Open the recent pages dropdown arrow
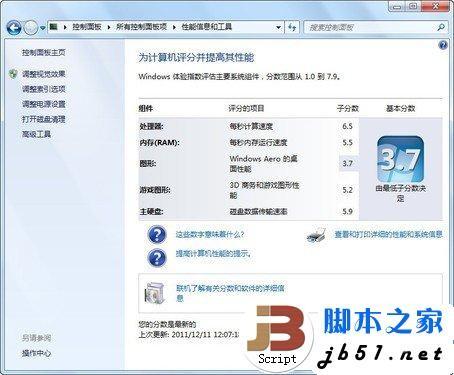Image resolution: width=454 pixels, height=375 pixels. 43,28
